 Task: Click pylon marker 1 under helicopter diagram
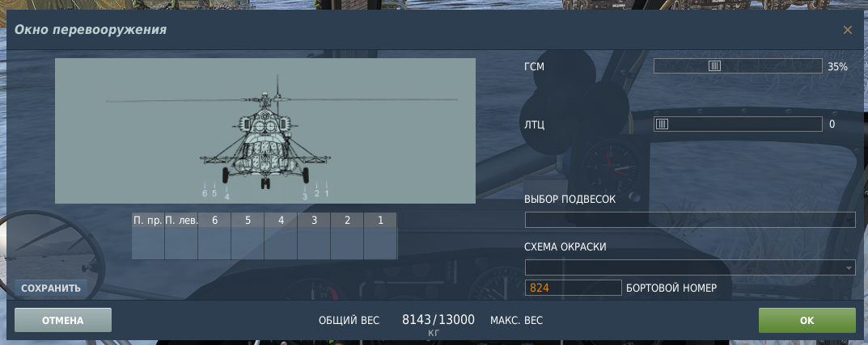click(x=327, y=194)
